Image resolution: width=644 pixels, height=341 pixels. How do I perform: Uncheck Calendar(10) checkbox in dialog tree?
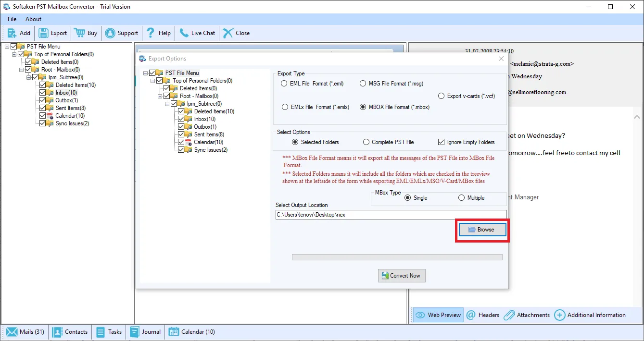point(181,142)
